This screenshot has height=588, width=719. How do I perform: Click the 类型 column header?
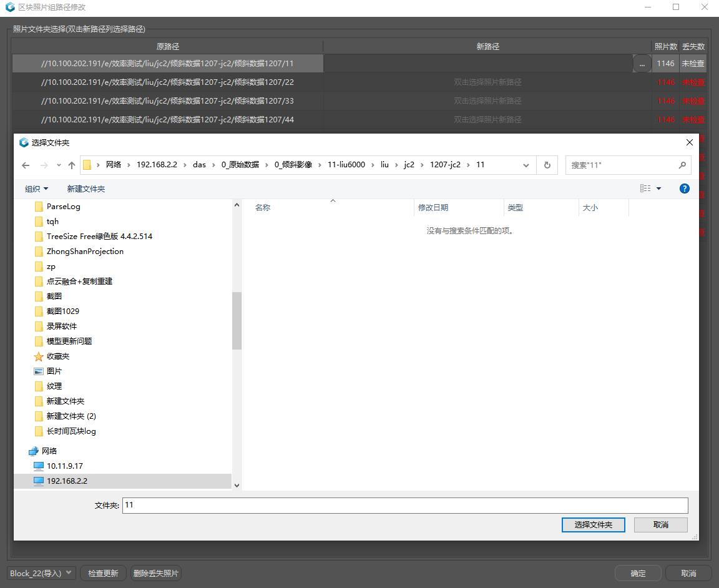[516, 208]
